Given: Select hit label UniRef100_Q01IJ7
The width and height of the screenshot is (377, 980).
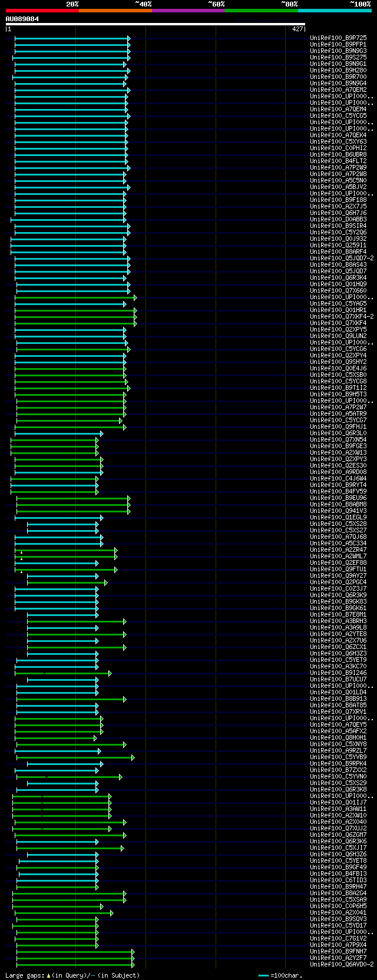Looking at the screenshot, I should point(338,802).
